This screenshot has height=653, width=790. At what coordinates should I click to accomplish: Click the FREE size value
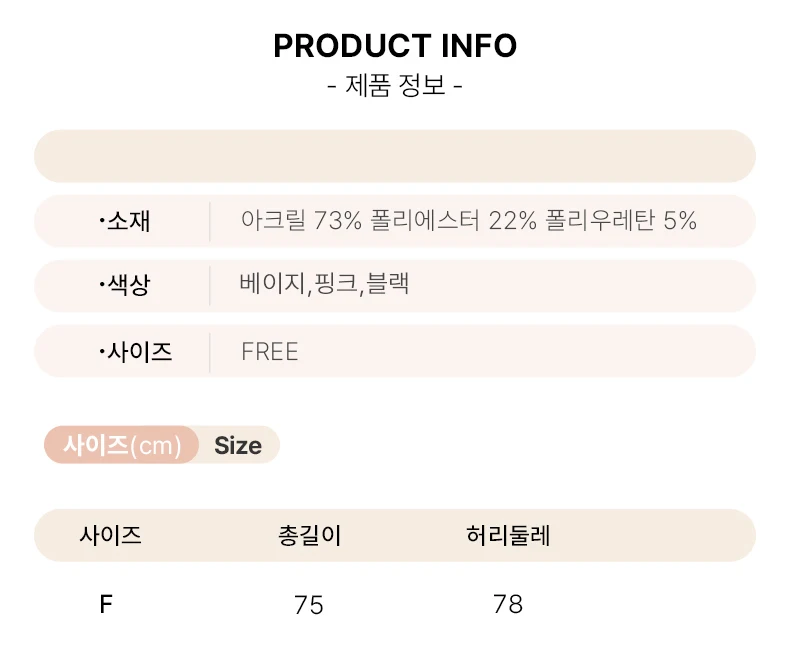pyautogui.click(x=270, y=352)
